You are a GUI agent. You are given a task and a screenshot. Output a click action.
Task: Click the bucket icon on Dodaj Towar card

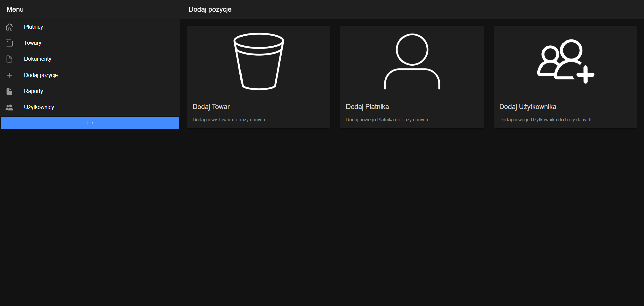click(259, 61)
